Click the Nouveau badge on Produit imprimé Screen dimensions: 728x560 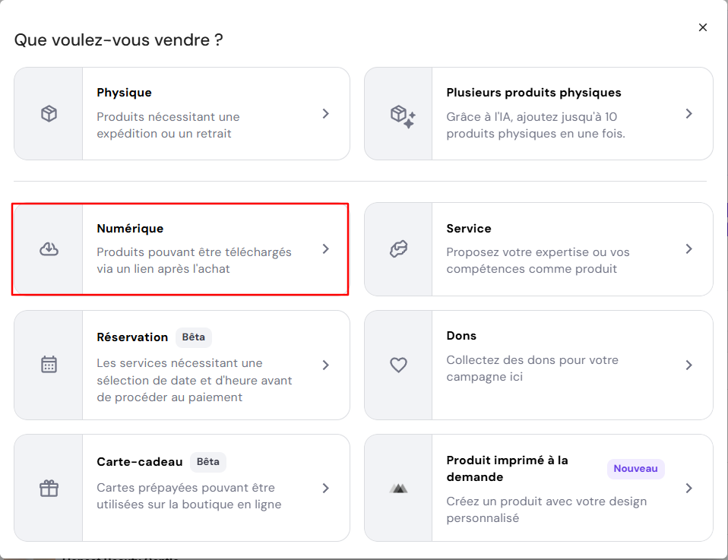pos(635,469)
